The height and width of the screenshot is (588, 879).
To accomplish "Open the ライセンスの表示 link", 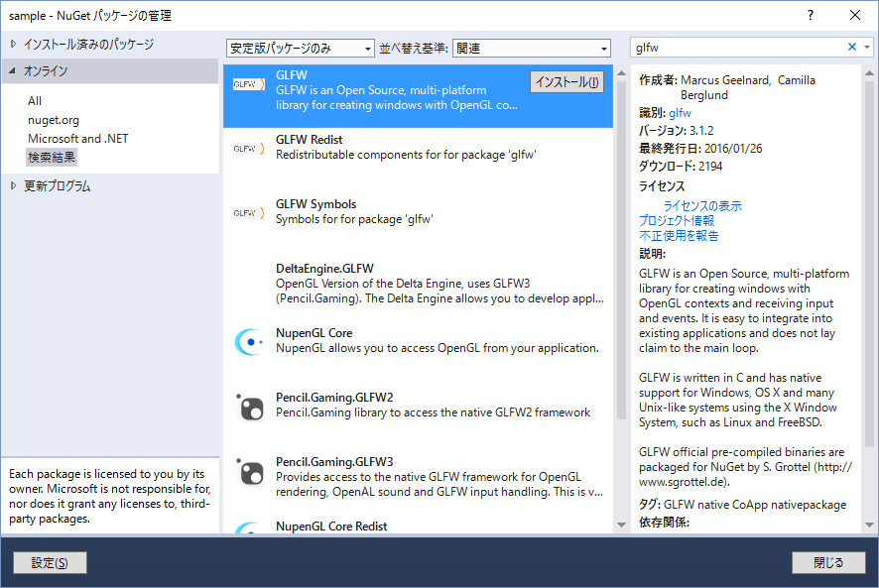I will coord(702,205).
